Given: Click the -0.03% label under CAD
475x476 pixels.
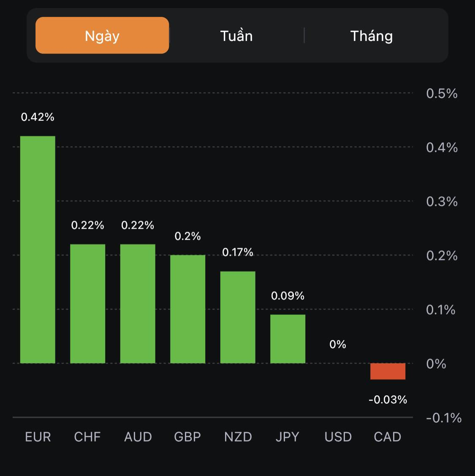Looking at the screenshot, I should [x=388, y=400].
